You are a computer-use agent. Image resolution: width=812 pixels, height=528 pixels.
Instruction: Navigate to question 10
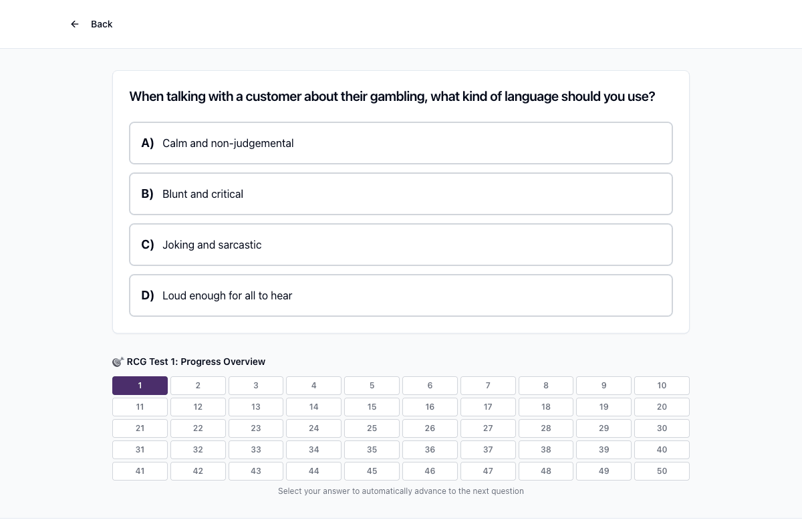click(x=662, y=386)
